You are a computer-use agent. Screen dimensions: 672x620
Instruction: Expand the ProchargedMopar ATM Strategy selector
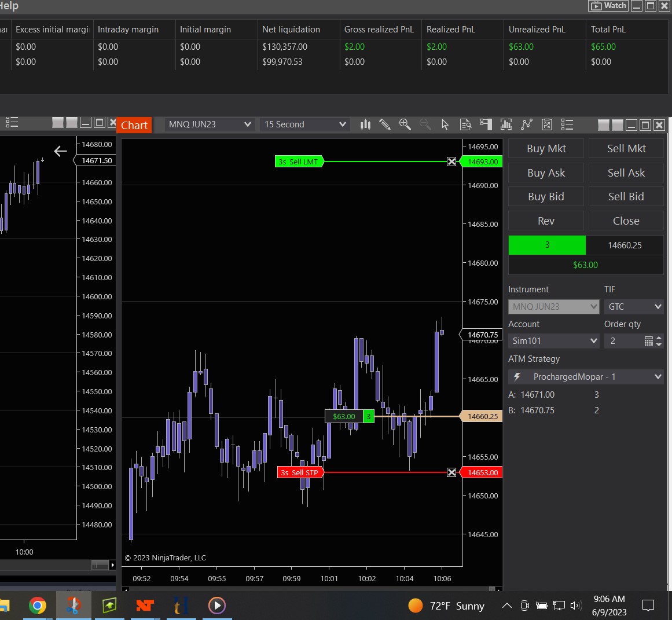(x=586, y=377)
